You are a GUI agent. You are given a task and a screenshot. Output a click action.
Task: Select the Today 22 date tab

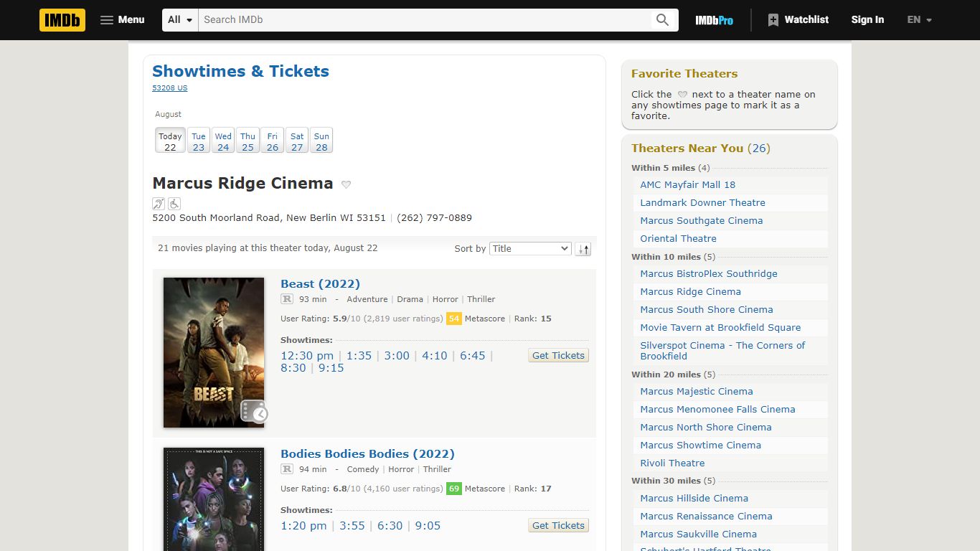tap(170, 141)
